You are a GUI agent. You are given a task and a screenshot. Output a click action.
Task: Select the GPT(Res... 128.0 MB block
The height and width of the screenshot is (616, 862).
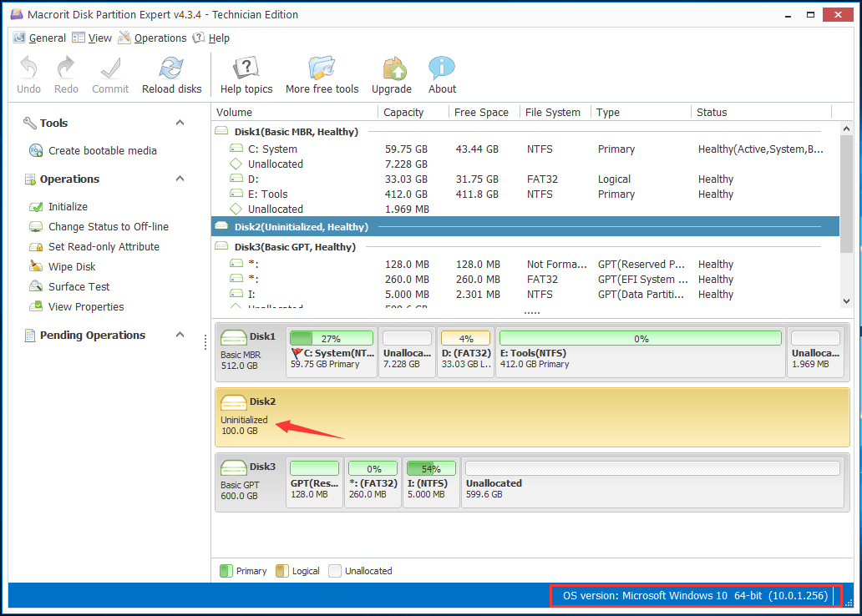tap(314, 482)
